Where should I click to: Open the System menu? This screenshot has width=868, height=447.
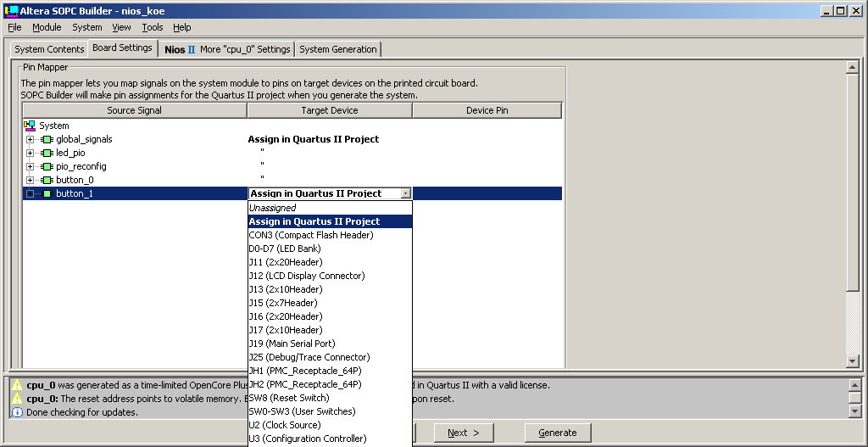tap(87, 27)
